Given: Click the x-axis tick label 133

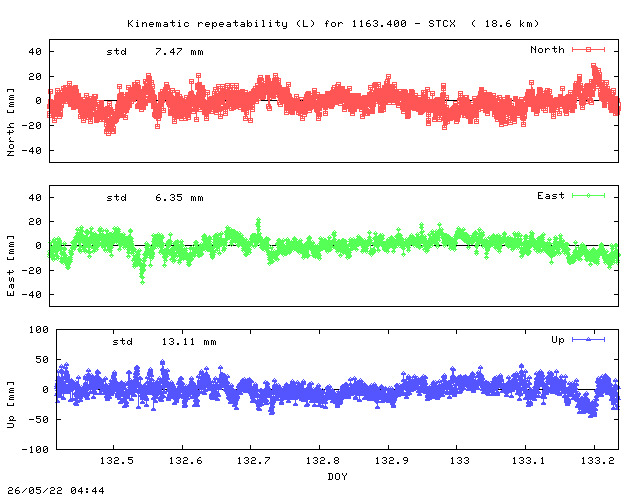Looking at the screenshot, I should 460,461.
